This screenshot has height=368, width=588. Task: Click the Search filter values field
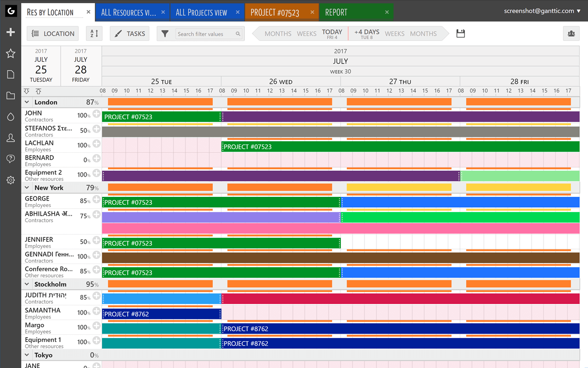tap(209, 34)
